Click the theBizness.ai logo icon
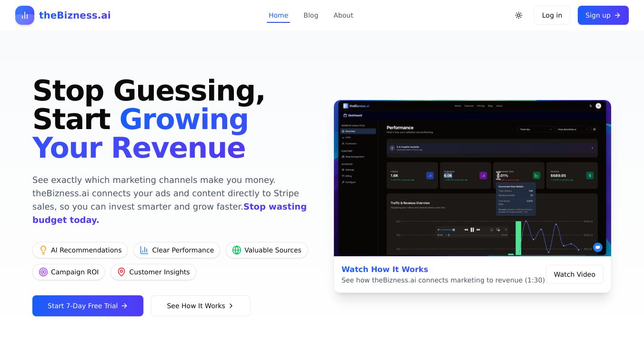 tap(25, 15)
